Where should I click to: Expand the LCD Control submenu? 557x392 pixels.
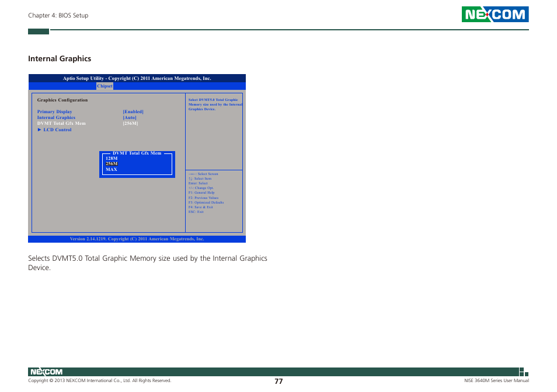[x=55, y=130]
